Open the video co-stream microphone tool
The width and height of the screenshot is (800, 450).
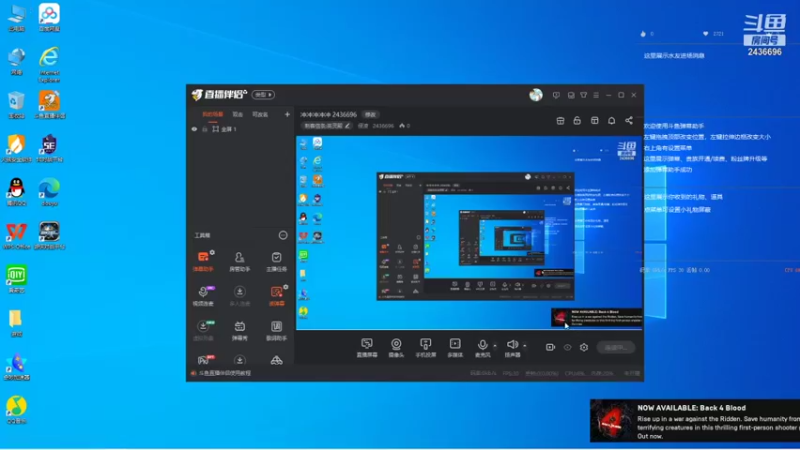[x=203, y=295]
